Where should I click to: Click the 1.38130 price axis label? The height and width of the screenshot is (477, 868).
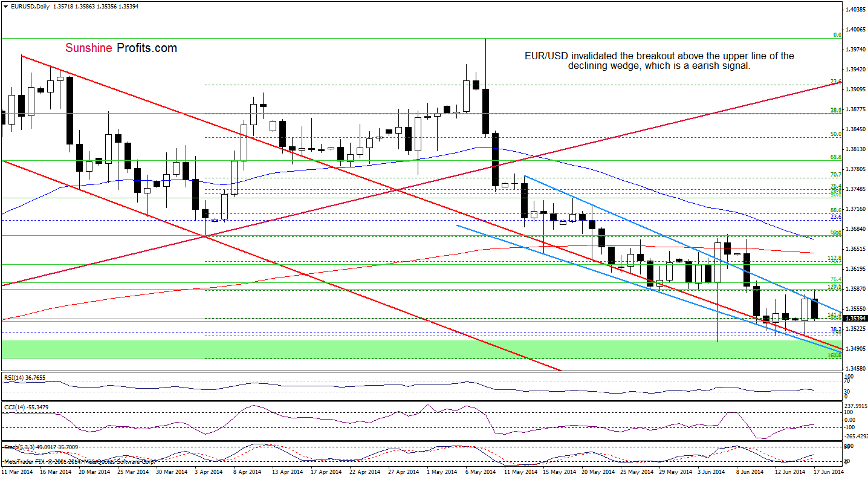point(856,149)
